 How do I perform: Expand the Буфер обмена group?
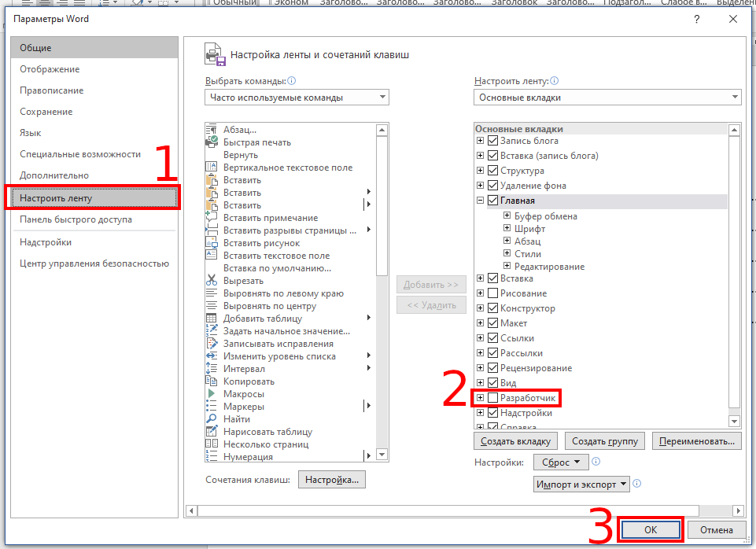click(507, 216)
